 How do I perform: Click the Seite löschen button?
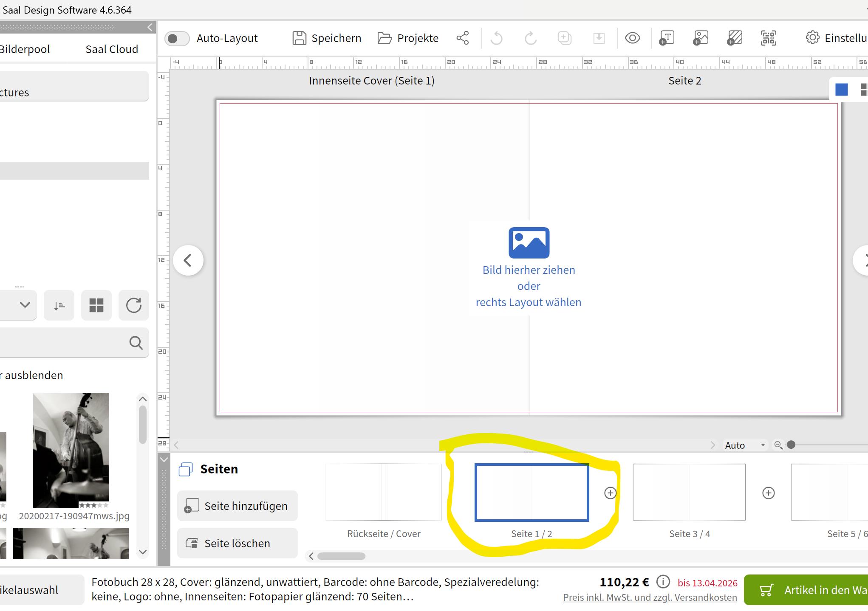coord(237,543)
